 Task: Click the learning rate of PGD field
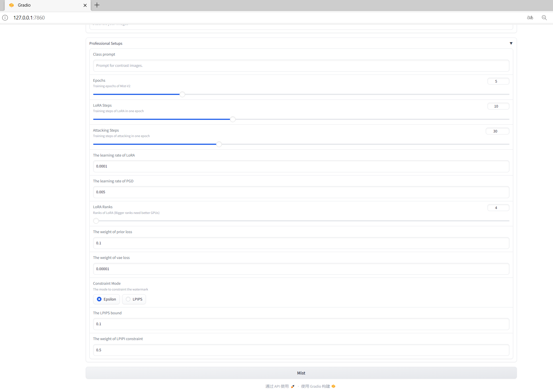301,192
